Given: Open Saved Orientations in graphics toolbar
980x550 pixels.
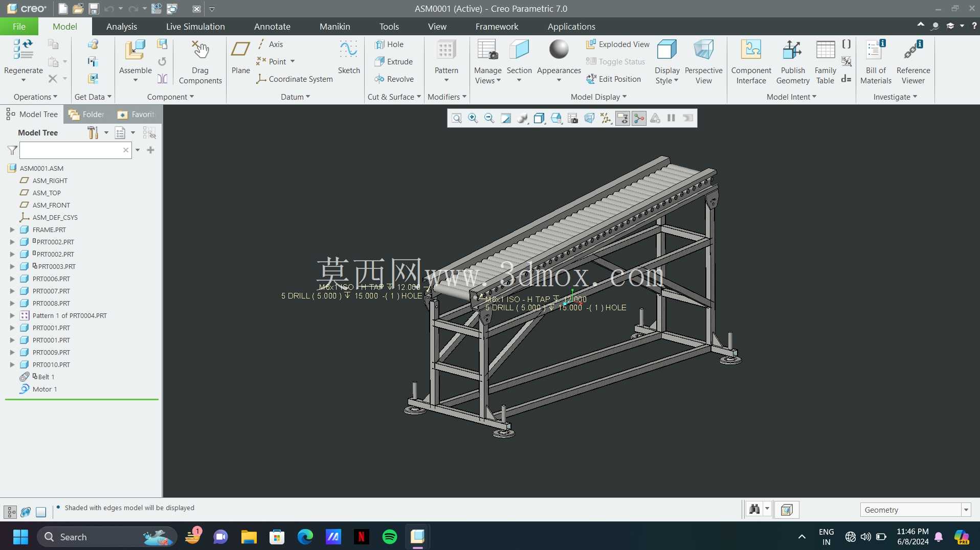Looking at the screenshot, I should pyautogui.click(x=556, y=118).
